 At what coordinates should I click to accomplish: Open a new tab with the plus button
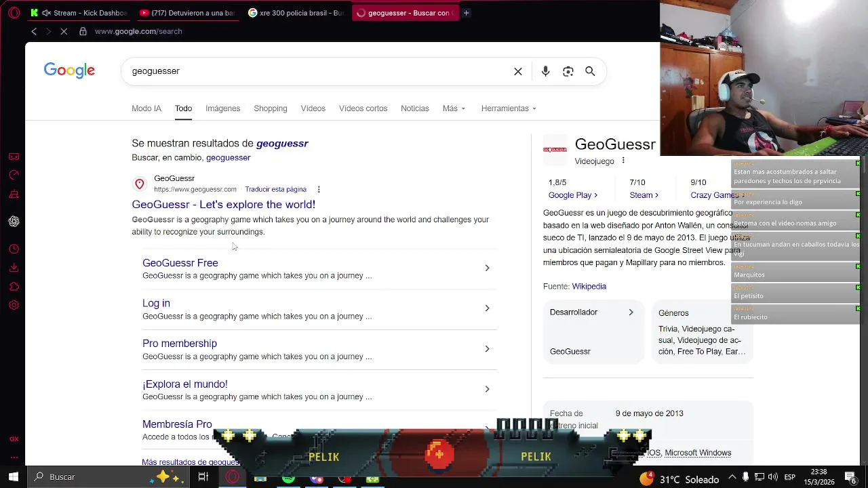point(466,12)
